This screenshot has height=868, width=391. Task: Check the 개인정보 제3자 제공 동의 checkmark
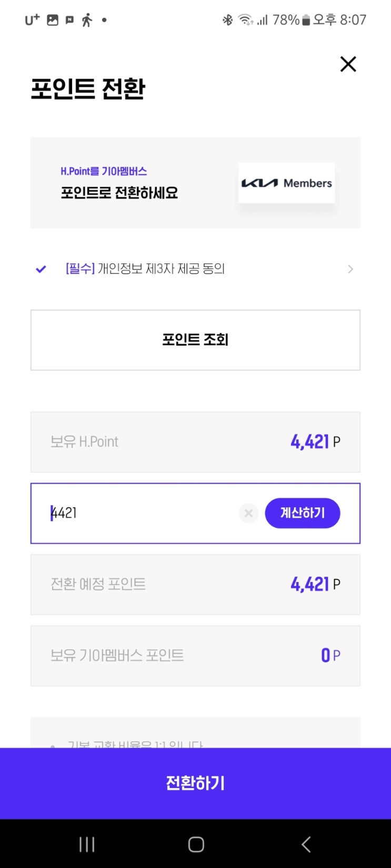[x=41, y=269]
